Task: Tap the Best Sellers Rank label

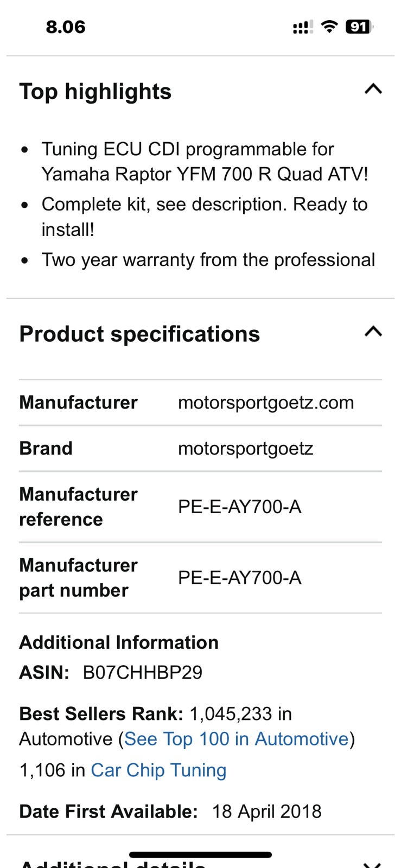Action: 101,714
